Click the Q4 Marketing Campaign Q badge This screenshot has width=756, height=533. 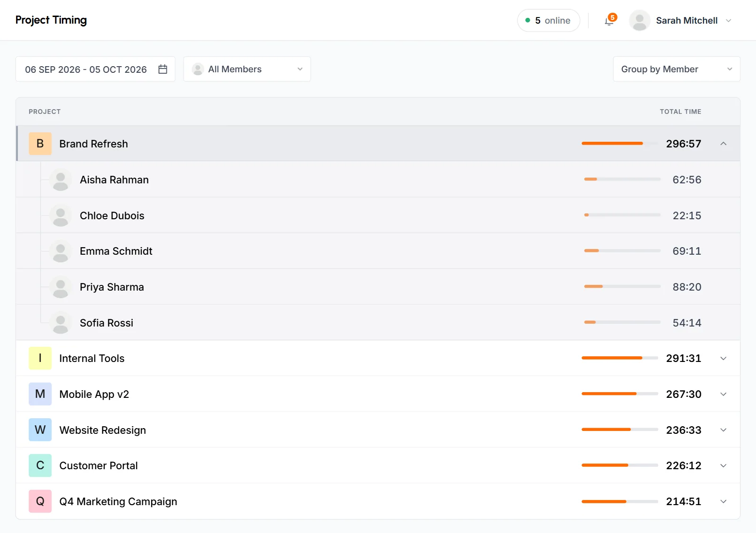(40, 501)
